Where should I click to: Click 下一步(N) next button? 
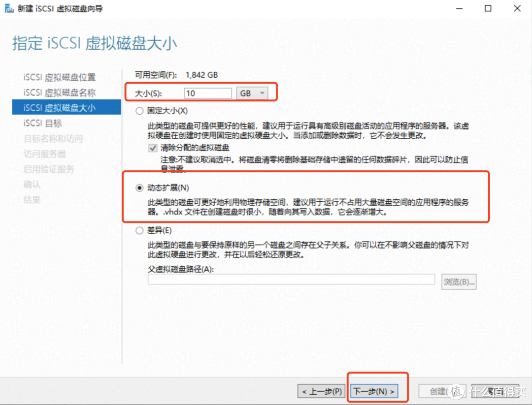[374, 391]
